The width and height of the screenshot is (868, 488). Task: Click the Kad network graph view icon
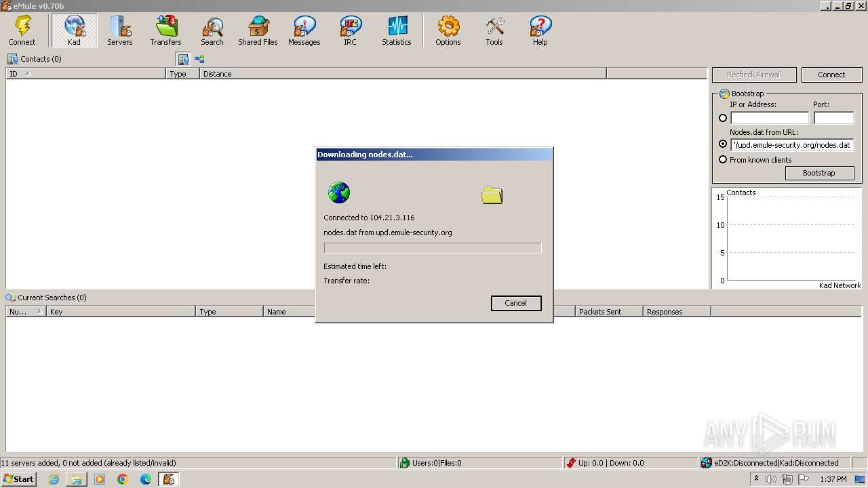point(199,60)
